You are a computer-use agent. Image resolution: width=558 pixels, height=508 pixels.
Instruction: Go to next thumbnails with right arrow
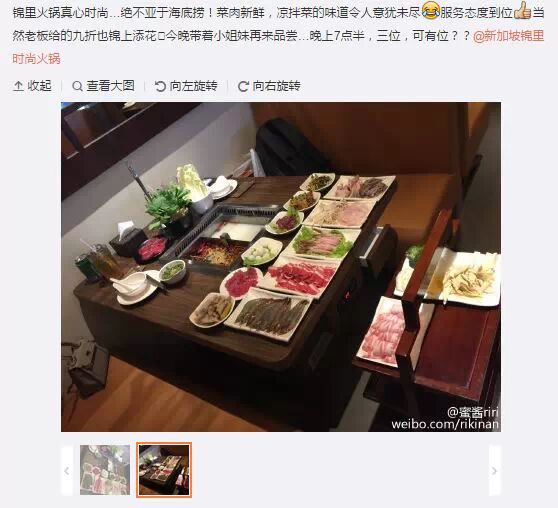coord(494,471)
